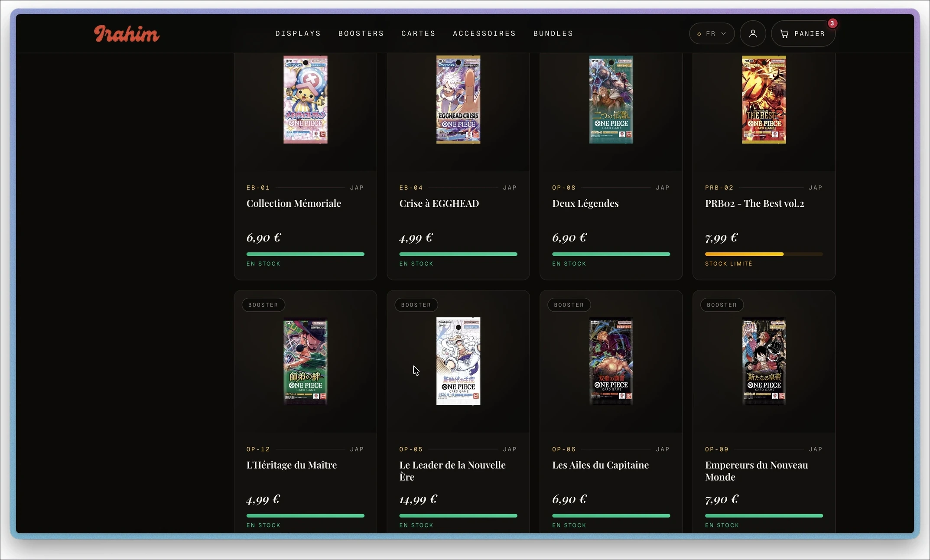Open the OP-09 booster pack image

tap(764, 361)
